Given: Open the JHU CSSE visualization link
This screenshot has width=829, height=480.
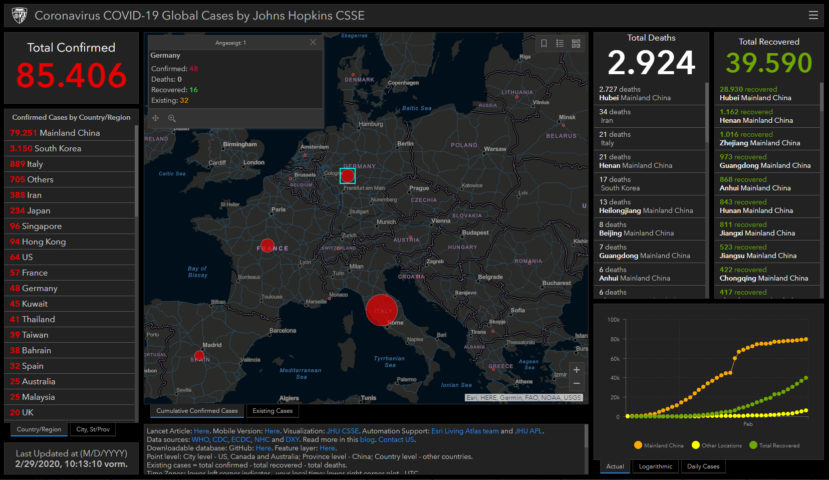Looking at the screenshot, I should click(x=343, y=431).
